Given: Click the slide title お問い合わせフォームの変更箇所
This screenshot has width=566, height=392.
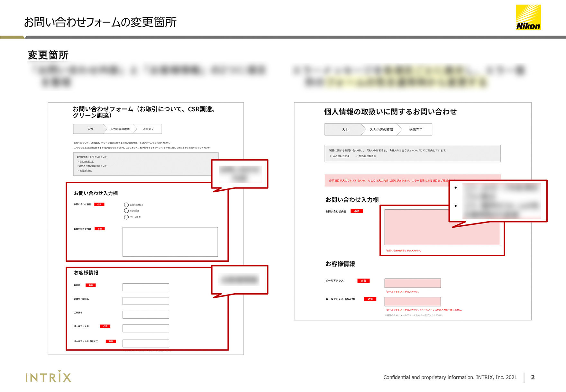Looking at the screenshot, I should tap(100, 22).
